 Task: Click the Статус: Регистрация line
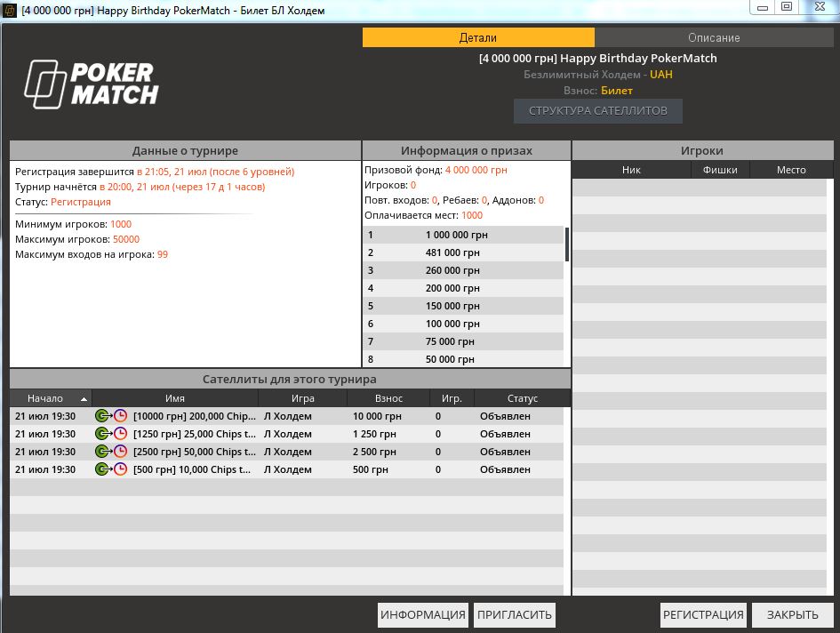tap(63, 202)
